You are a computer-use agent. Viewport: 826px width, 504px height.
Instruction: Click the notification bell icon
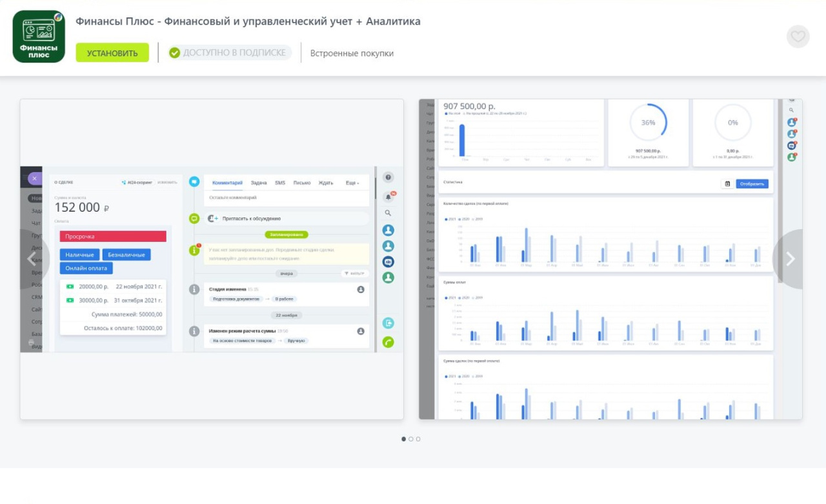coord(388,196)
